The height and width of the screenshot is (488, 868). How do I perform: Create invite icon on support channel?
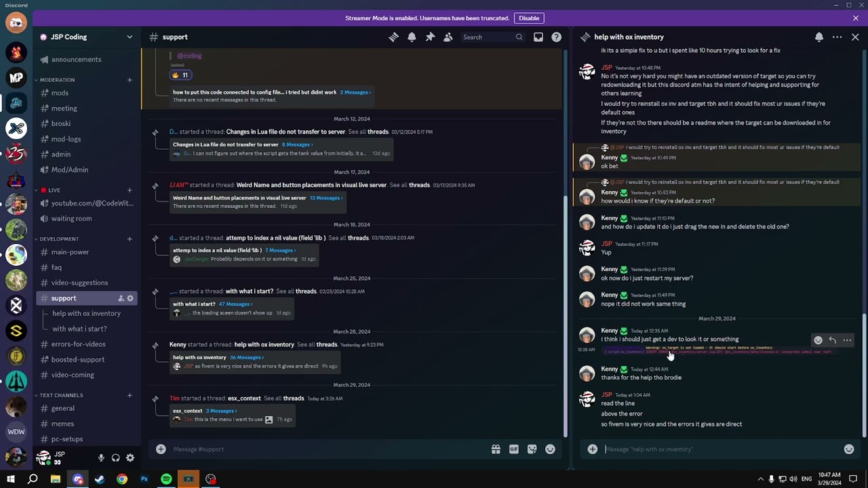pos(121,298)
